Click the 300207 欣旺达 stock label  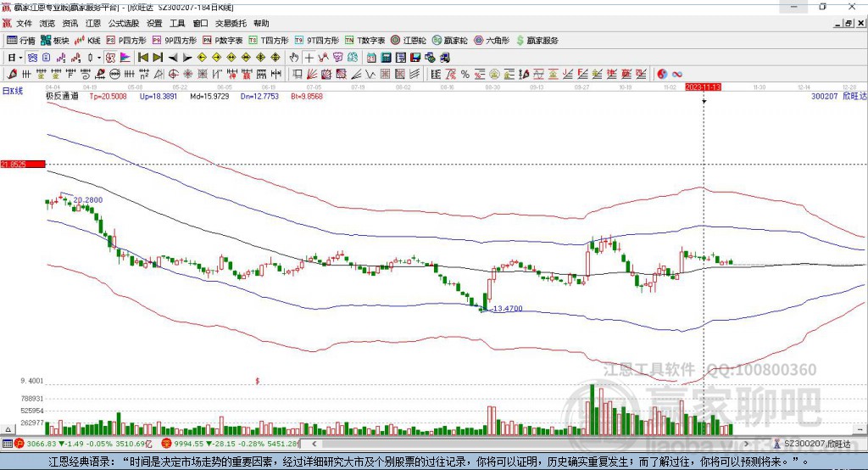point(838,97)
